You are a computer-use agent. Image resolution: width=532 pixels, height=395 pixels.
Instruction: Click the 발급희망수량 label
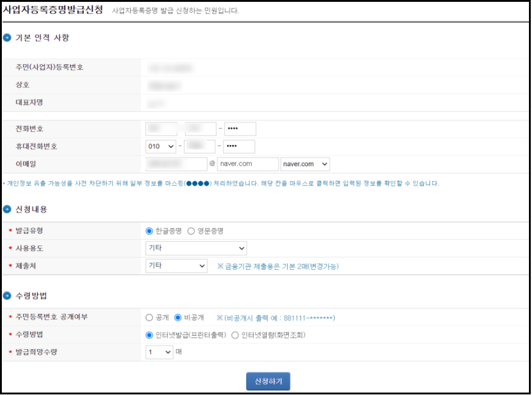point(36,352)
